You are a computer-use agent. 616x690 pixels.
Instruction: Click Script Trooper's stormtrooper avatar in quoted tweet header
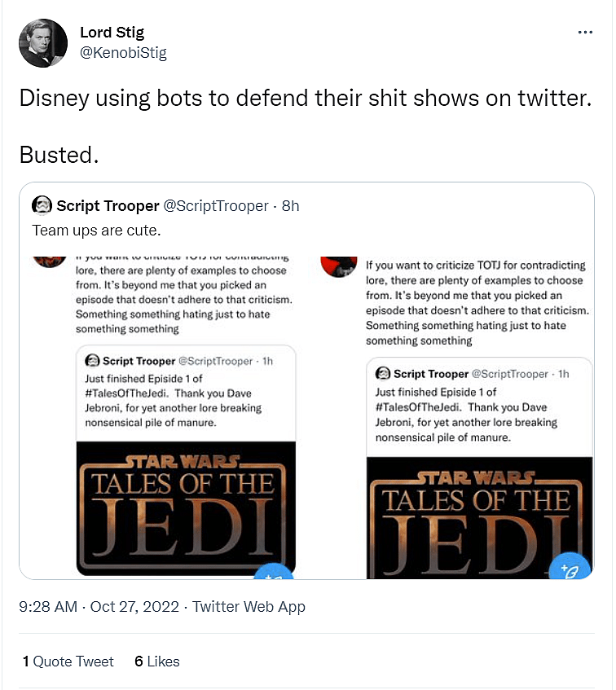click(x=42, y=205)
